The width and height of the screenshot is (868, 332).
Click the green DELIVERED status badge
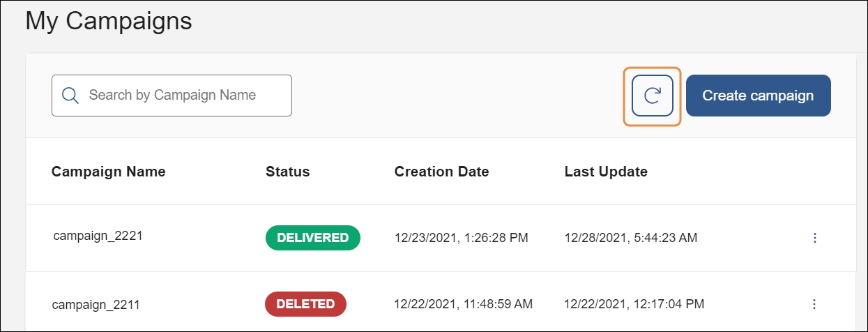tap(312, 238)
